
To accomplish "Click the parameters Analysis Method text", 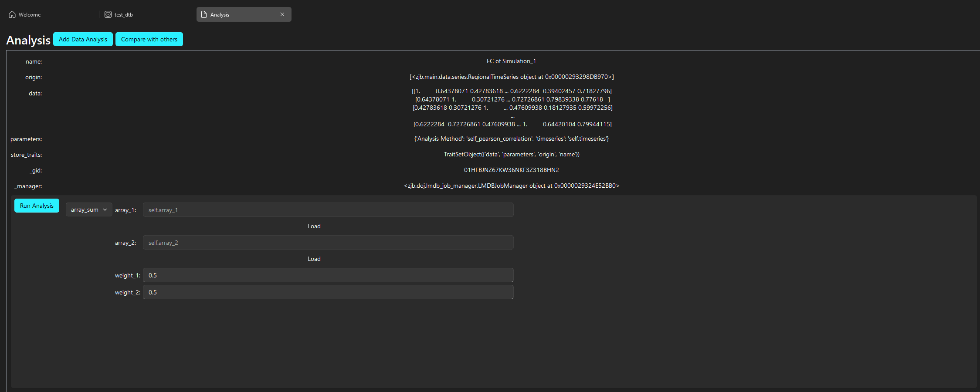I will click(512, 139).
